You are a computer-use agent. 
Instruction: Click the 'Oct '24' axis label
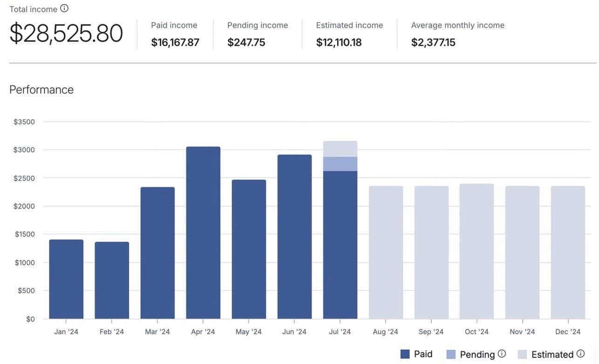(x=476, y=331)
